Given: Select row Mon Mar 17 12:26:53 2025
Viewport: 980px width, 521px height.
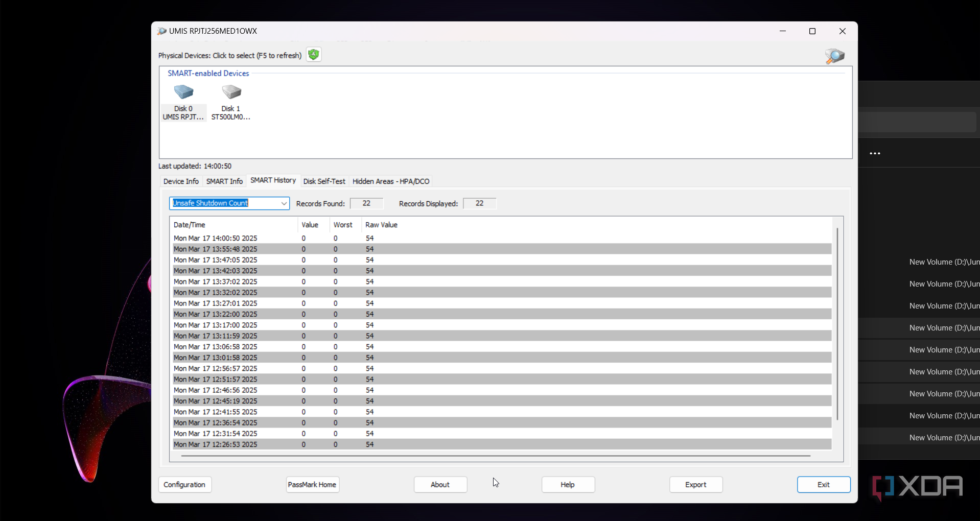Looking at the screenshot, I should coord(502,444).
